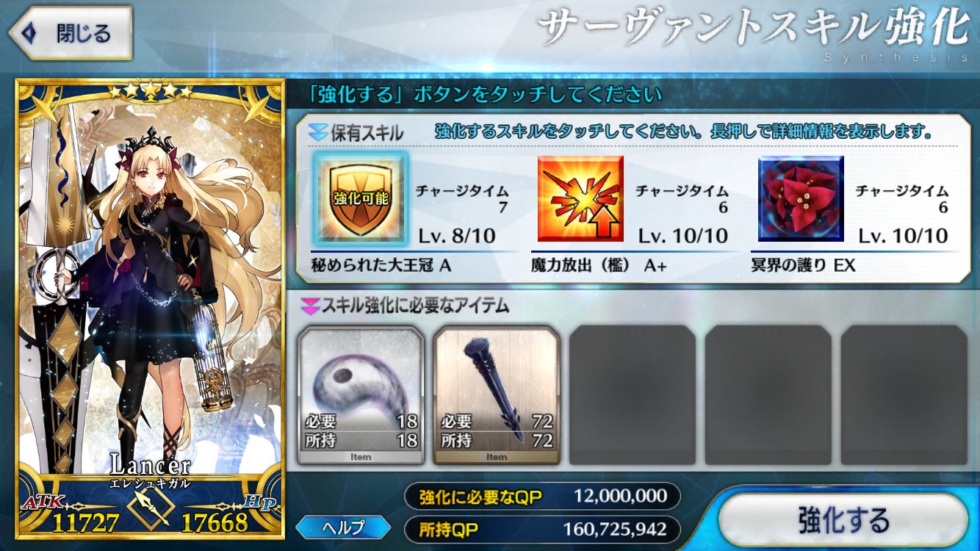Viewport: 980px width, 551px height.
Task: Select skill name 冥界の護り EX
Action: (x=804, y=266)
